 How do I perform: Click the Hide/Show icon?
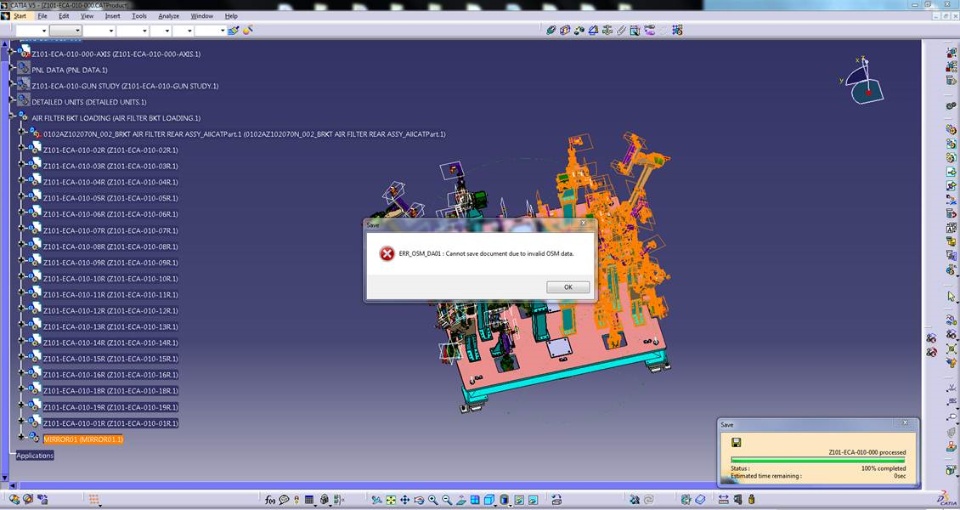tap(519, 500)
